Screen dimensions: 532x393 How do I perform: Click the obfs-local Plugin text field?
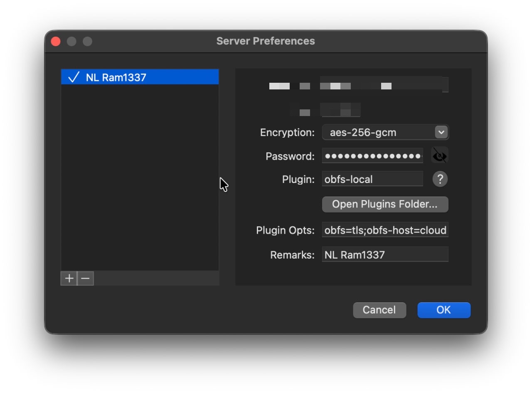[x=372, y=179]
